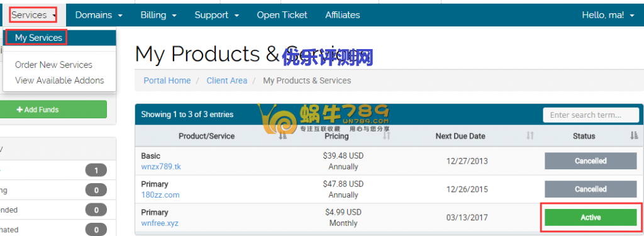Go to Portal Home breadcrumb
Image resolution: width=644 pixels, height=236 pixels.
167,81
